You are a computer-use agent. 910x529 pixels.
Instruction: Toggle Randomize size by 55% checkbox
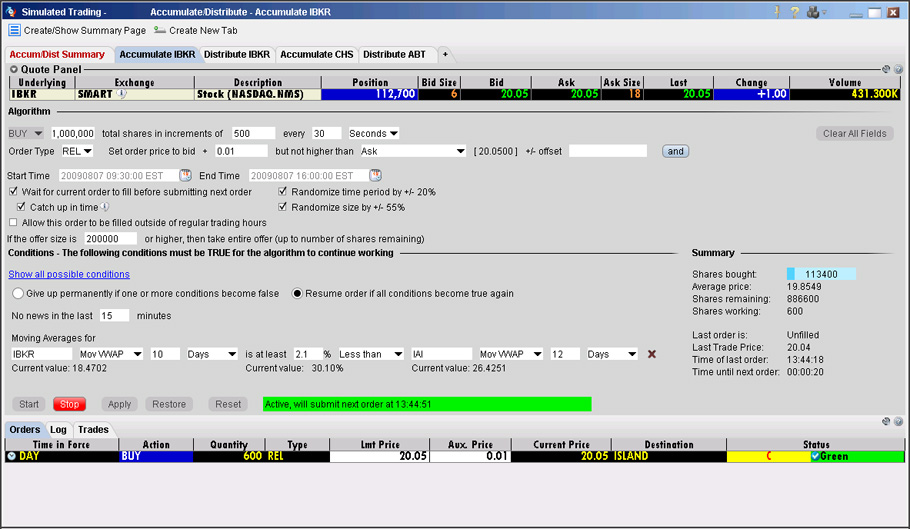tap(283, 206)
